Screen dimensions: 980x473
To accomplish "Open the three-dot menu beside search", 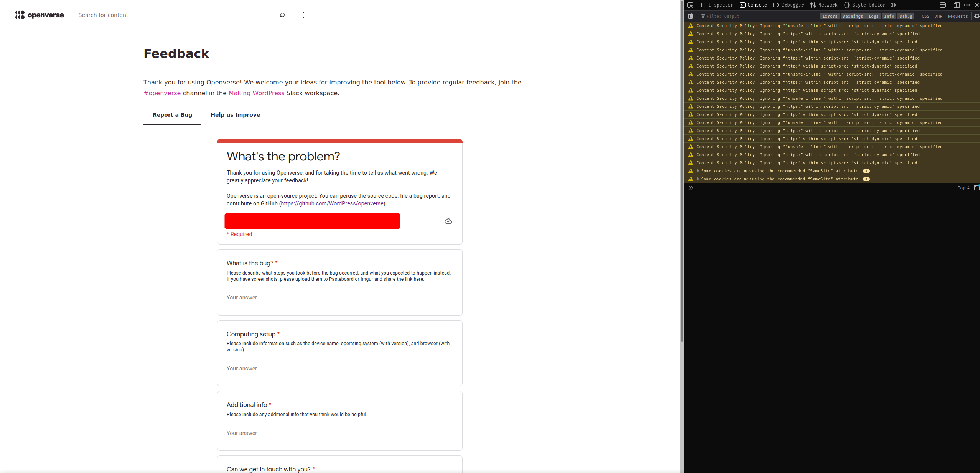I will (x=303, y=15).
